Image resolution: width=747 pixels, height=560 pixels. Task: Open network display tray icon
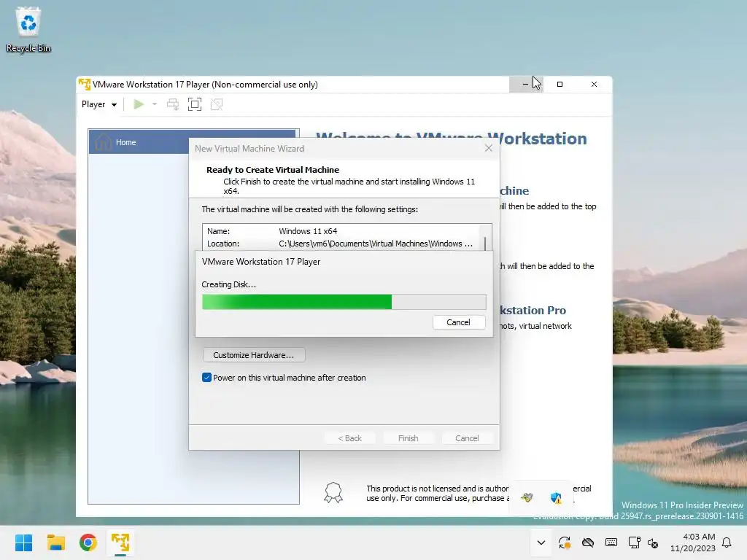point(634,542)
